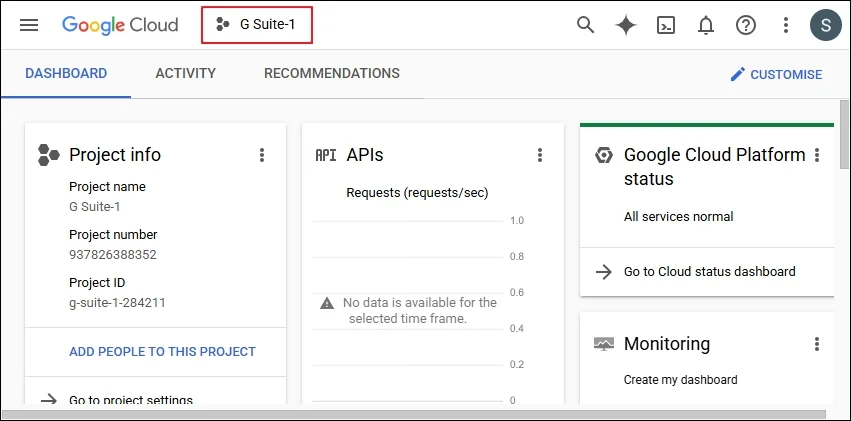Click the All services normal status text
Image resolution: width=851 pixels, height=421 pixels.
678,216
